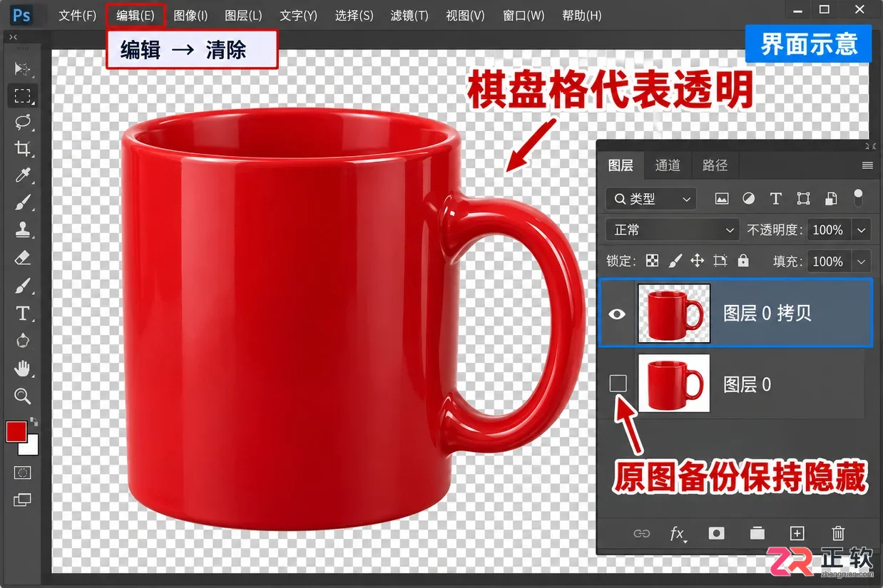Open the 帮助(H) menu
The height and width of the screenshot is (588, 883).
581,15
